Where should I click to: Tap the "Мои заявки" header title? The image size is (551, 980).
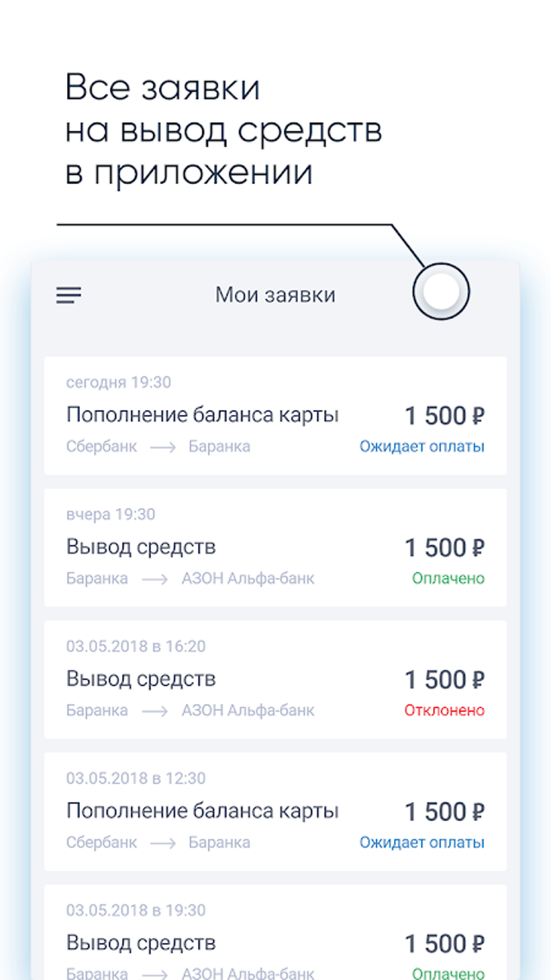(x=275, y=295)
